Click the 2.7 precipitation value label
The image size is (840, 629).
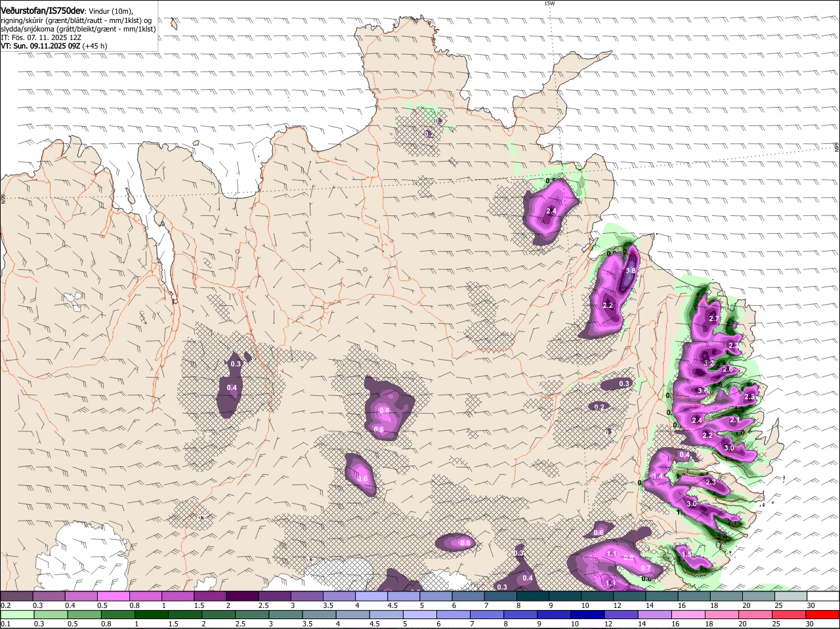point(714,318)
